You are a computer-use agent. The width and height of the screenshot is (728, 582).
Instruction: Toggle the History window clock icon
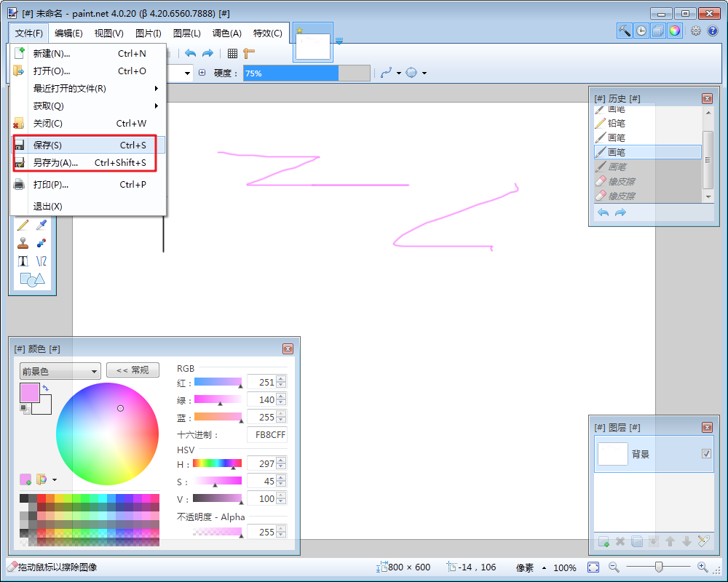point(641,31)
